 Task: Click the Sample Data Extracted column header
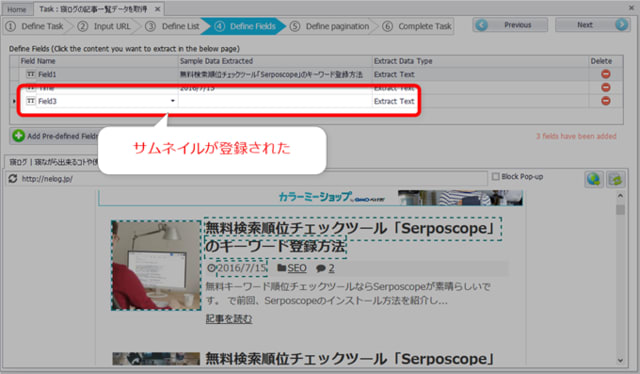pos(275,61)
